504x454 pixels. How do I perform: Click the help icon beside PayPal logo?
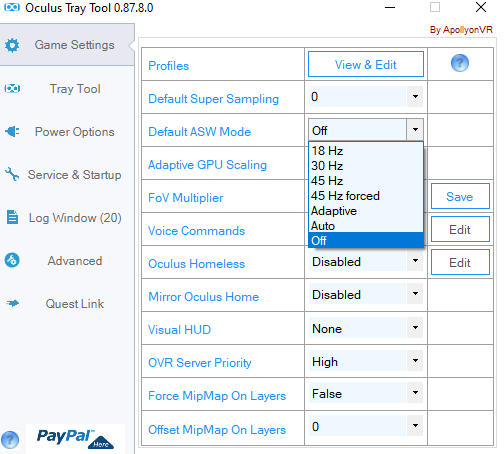click(10, 440)
